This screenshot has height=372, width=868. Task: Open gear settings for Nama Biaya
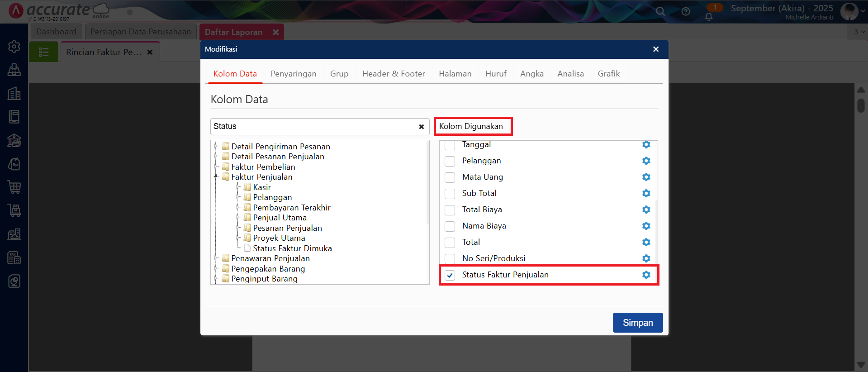646,226
